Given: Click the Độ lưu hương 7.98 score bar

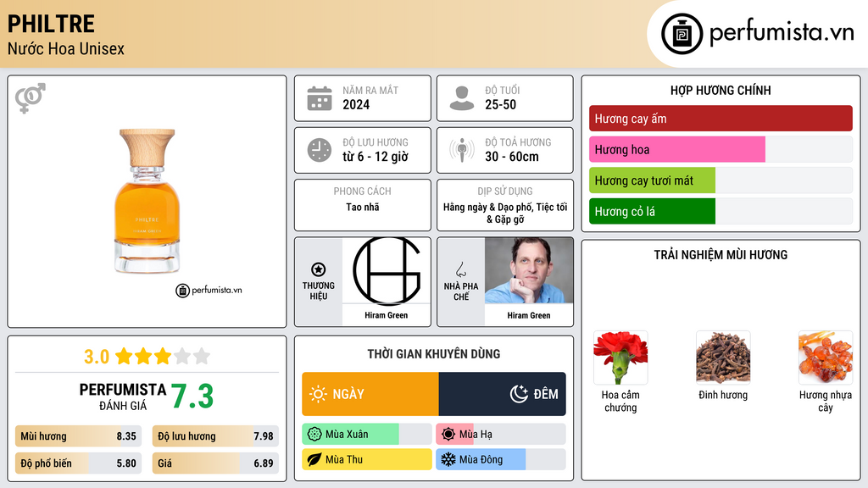Looking at the screenshot, I should click(215, 436).
